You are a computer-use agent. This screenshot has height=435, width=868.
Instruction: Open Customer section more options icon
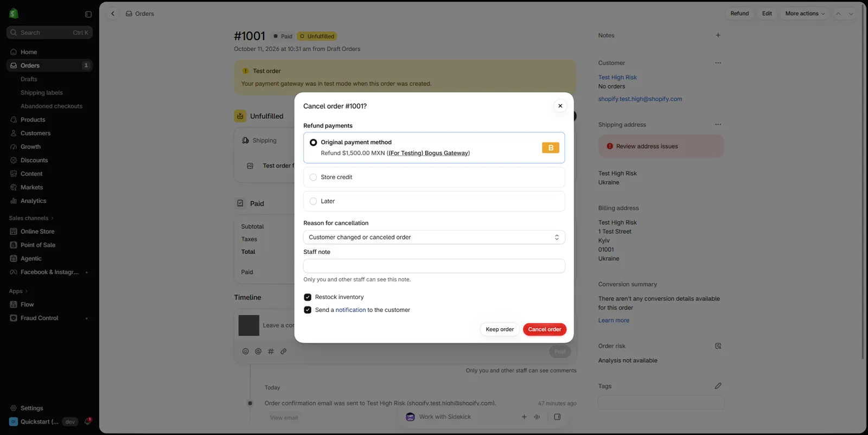click(718, 63)
